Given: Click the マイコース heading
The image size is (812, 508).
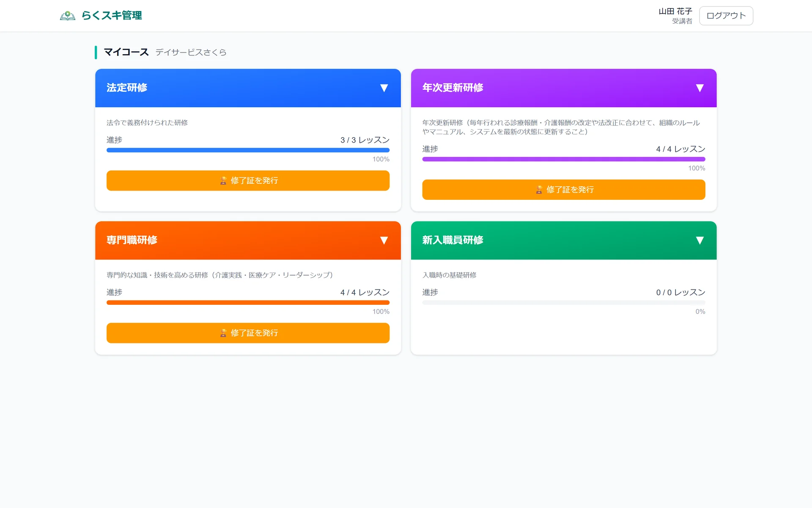Looking at the screenshot, I should pyautogui.click(x=126, y=52).
